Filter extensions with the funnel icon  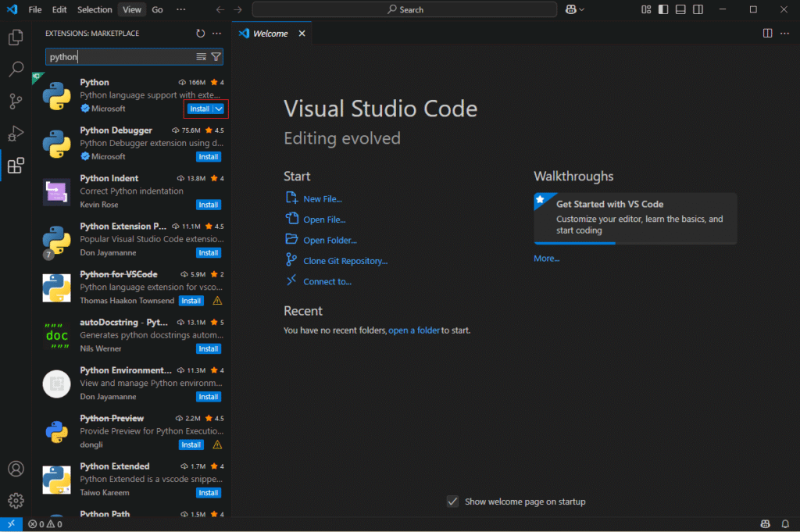coord(216,56)
